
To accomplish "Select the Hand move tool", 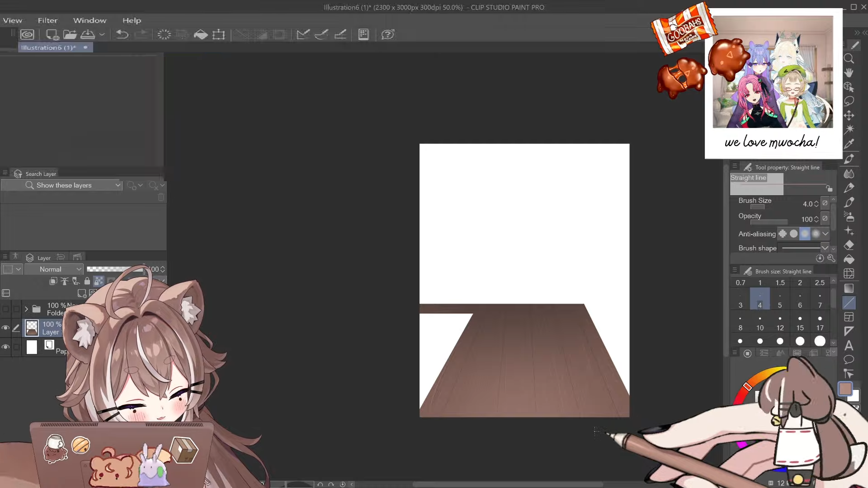I will (849, 73).
